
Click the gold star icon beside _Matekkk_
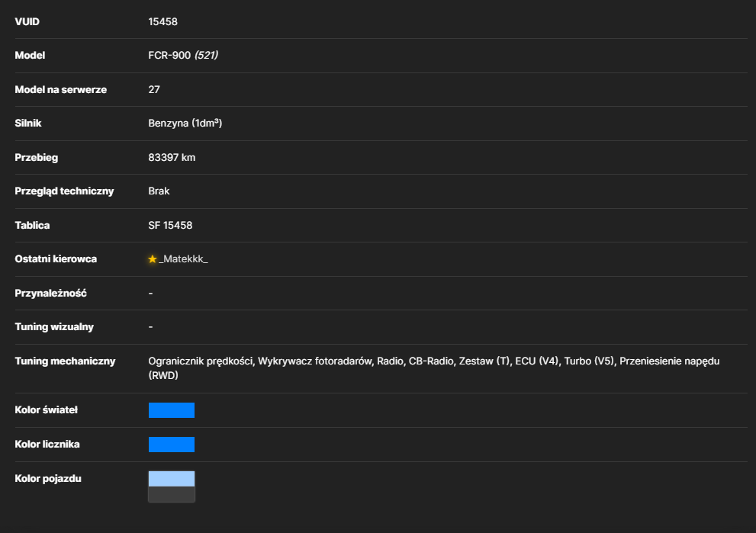pos(153,259)
